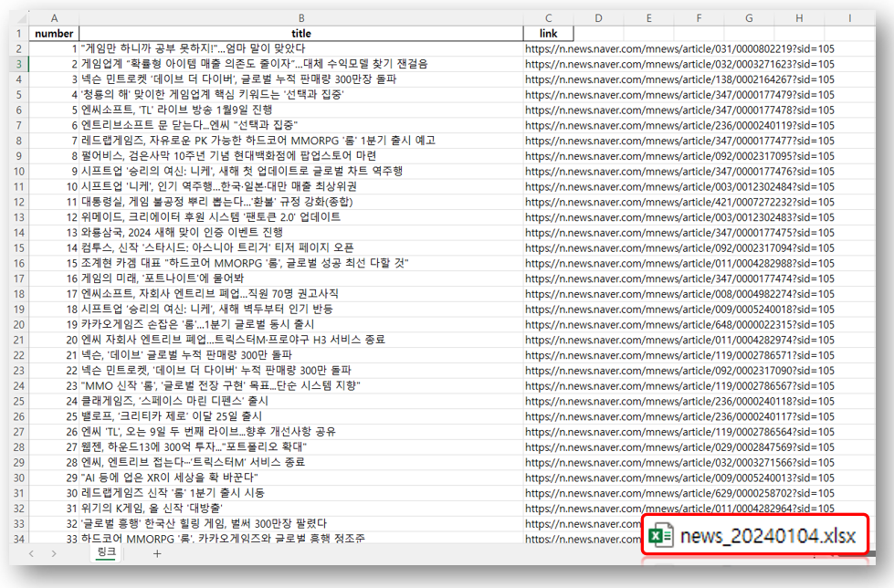
Task: Click link ending 648/0000022315?sid=105
Action: click(x=679, y=325)
